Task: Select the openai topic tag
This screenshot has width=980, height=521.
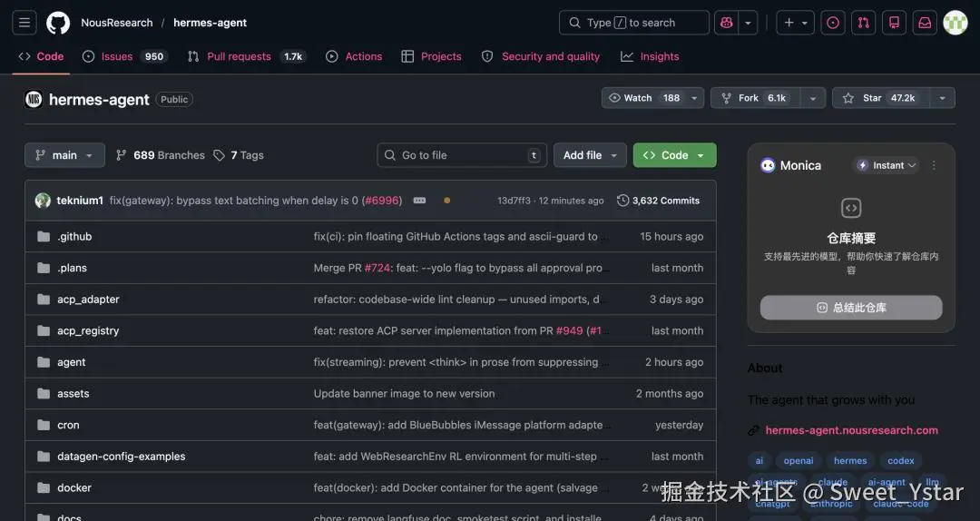Action: [x=799, y=461]
